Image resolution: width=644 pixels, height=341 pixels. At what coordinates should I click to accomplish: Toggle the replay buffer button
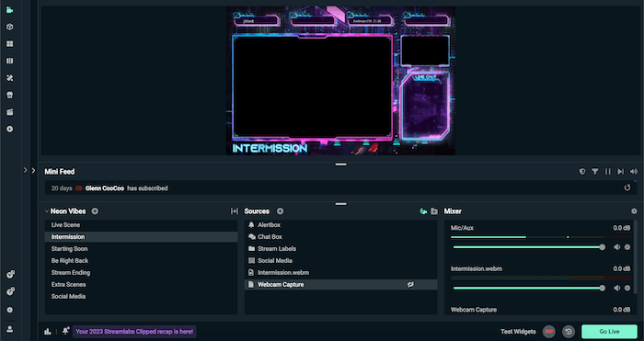click(569, 332)
